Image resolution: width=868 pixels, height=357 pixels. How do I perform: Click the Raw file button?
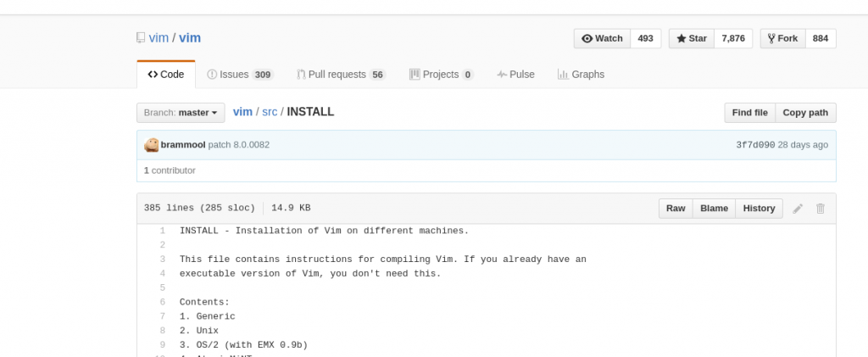676,209
